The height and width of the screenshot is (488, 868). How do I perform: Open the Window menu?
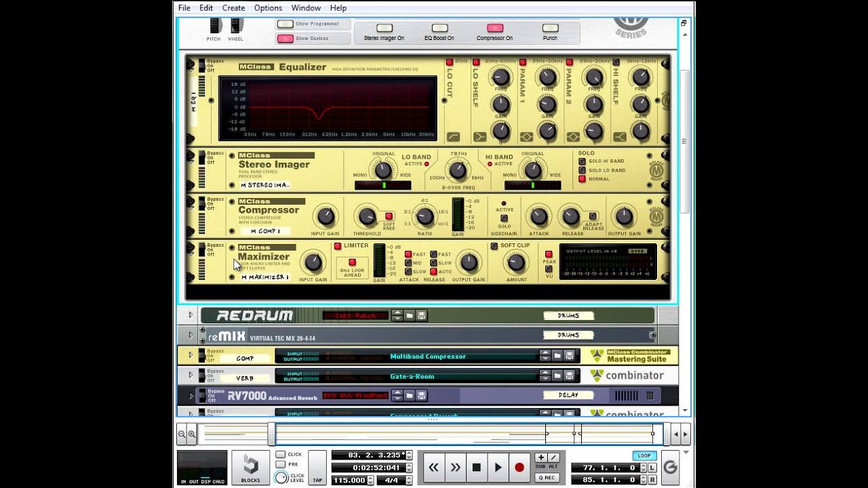click(306, 8)
